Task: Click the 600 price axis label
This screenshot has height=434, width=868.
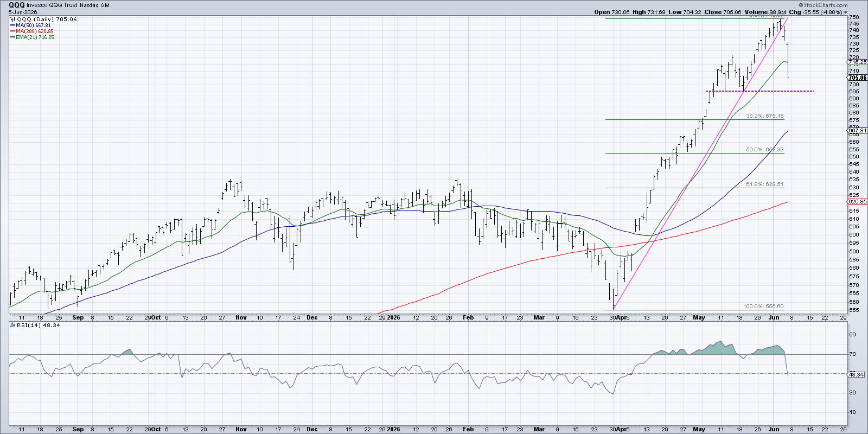Action: pyautogui.click(x=854, y=235)
